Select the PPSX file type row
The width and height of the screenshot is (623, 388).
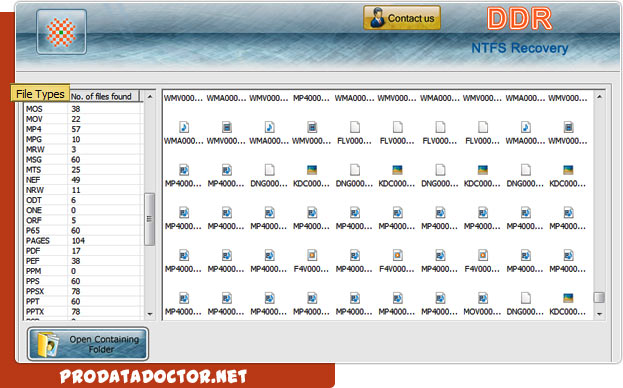click(83, 291)
